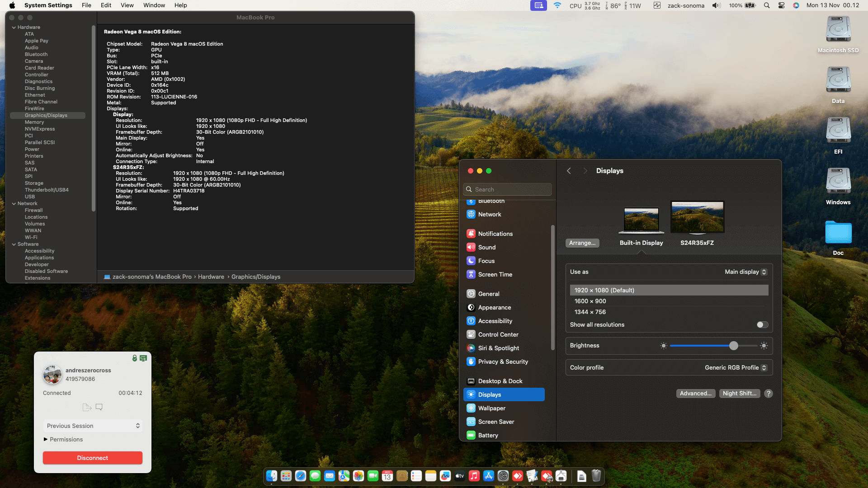This screenshot has height=488, width=868.
Task: Open the Help menu
Action: point(181,5)
